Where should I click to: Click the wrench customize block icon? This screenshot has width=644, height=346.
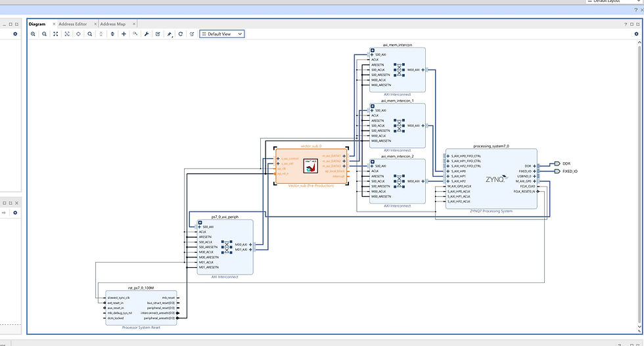(146, 34)
